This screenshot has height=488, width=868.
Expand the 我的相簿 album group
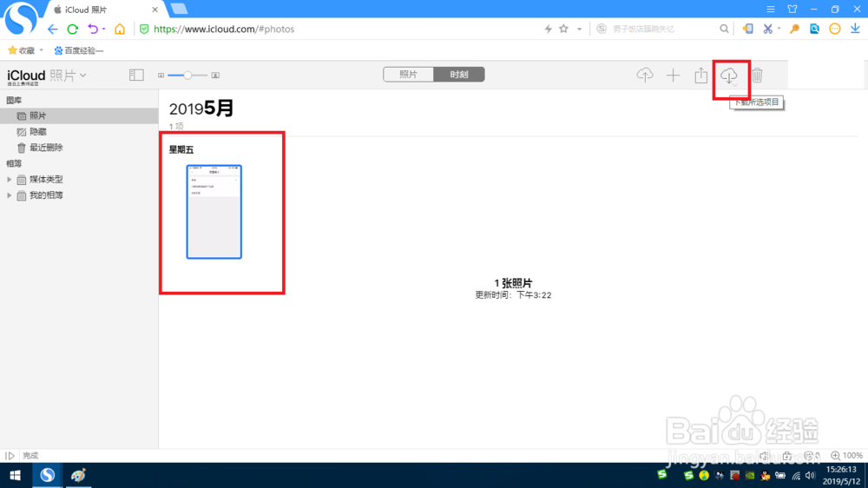click(9, 195)
